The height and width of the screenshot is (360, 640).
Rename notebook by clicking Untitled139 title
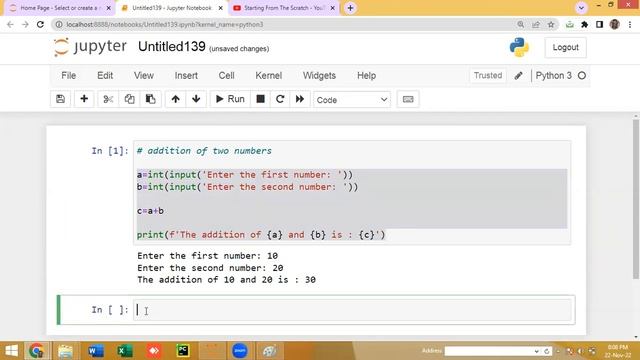point(172,47)
